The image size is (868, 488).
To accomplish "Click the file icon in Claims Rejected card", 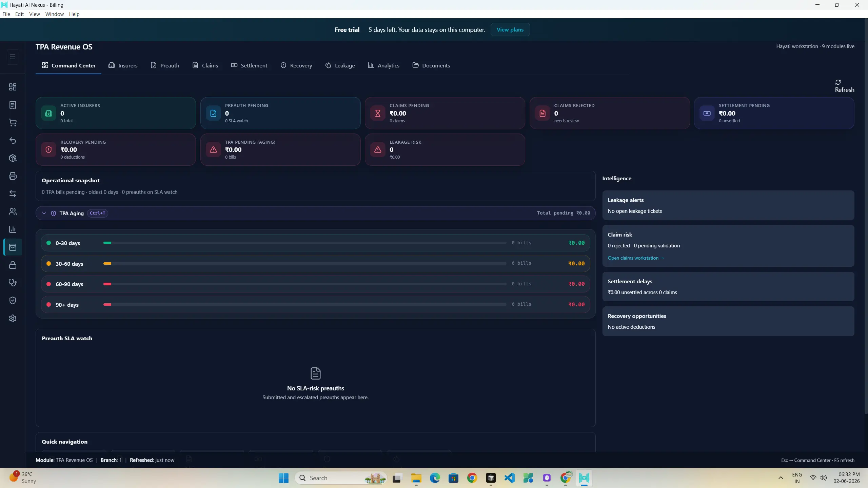I will pos(542,113).
